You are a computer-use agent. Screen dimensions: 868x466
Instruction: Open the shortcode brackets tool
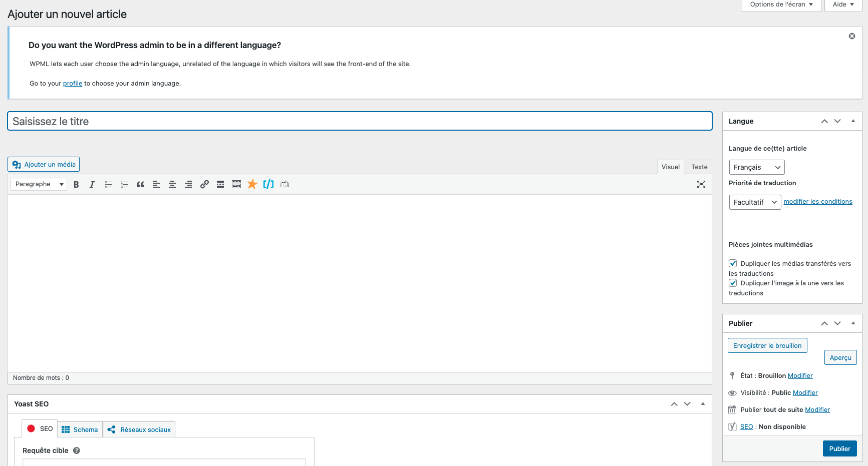click(268, 184)
